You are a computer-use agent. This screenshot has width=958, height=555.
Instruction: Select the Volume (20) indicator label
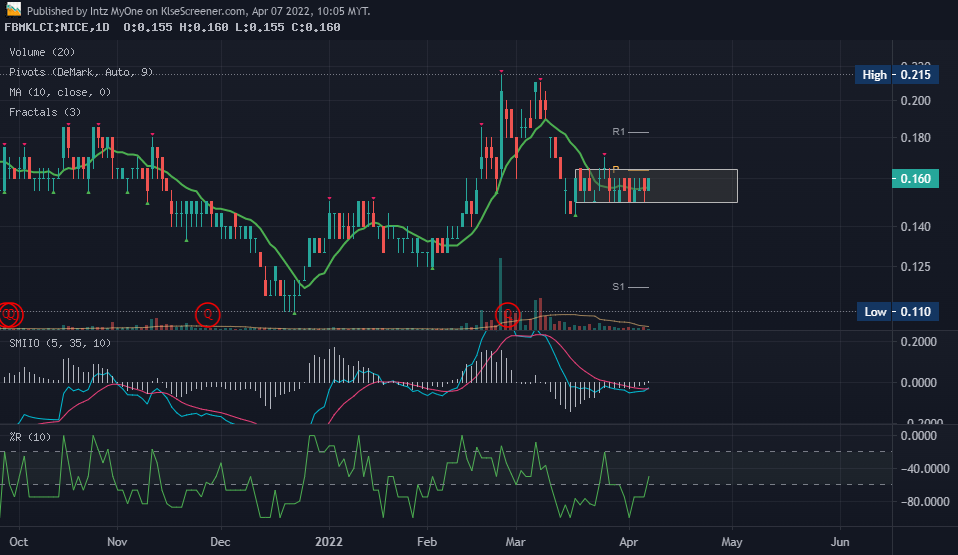coord(42,51)
